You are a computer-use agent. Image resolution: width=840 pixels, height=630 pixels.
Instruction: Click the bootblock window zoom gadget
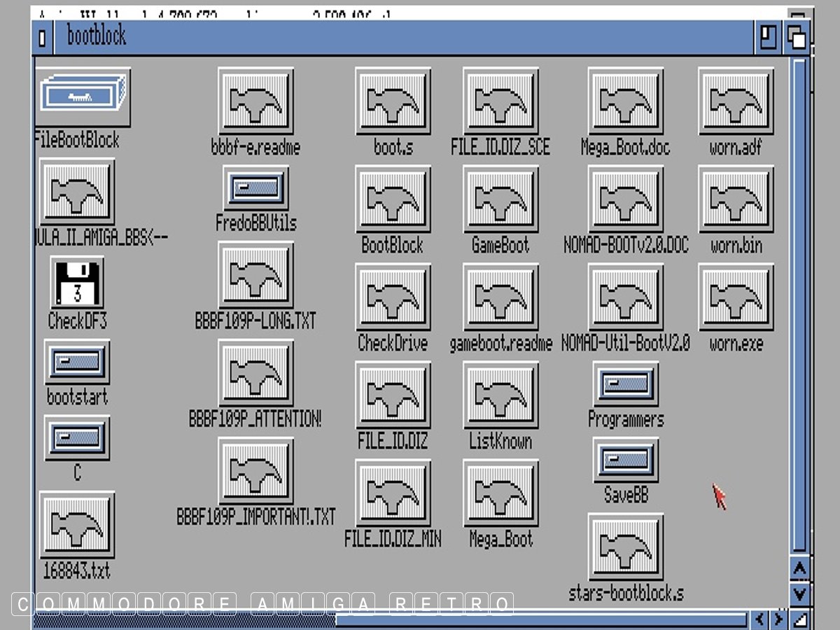(769, 37)
